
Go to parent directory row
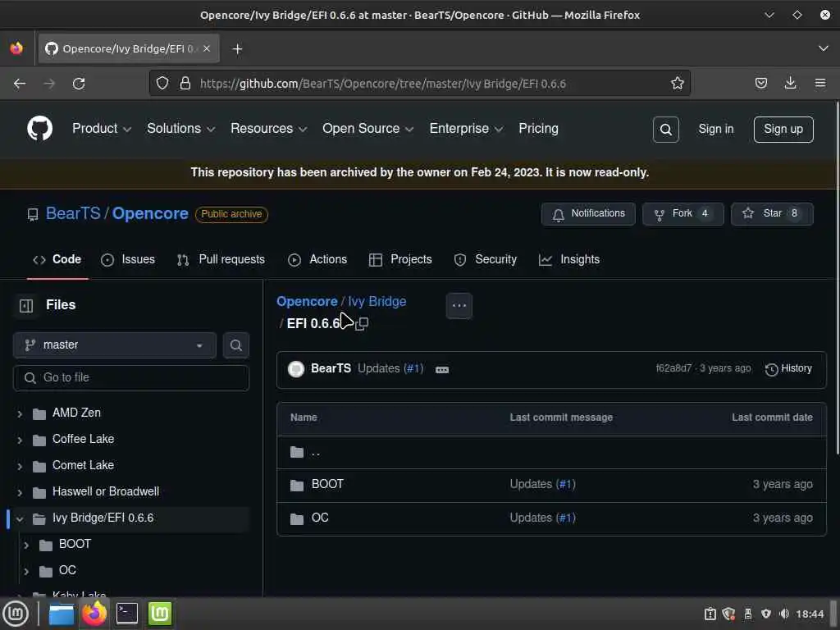click(551, 453)
